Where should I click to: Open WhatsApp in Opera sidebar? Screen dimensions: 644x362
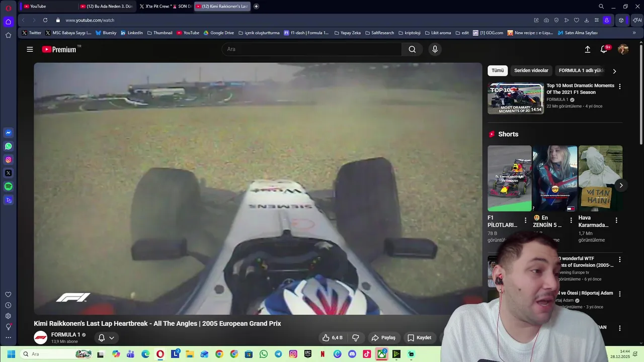click(x=8, y=146)
